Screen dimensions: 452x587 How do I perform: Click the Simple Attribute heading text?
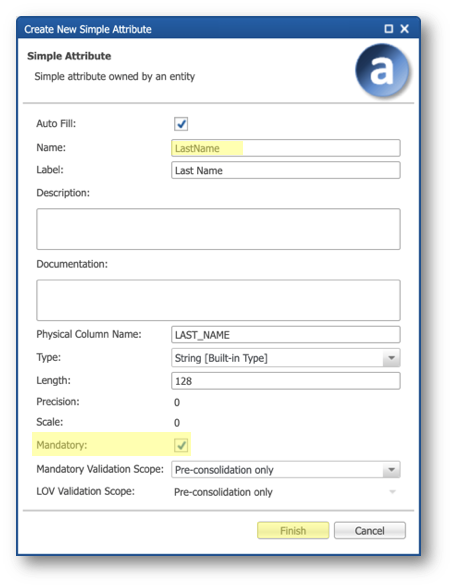coord(69,56)
